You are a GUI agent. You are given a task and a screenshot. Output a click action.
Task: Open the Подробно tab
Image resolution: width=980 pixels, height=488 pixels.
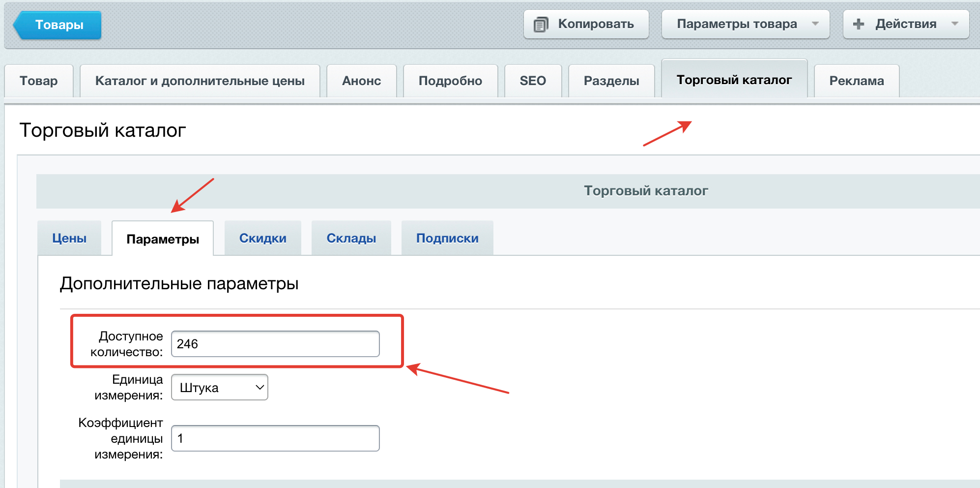click(451, 81)
